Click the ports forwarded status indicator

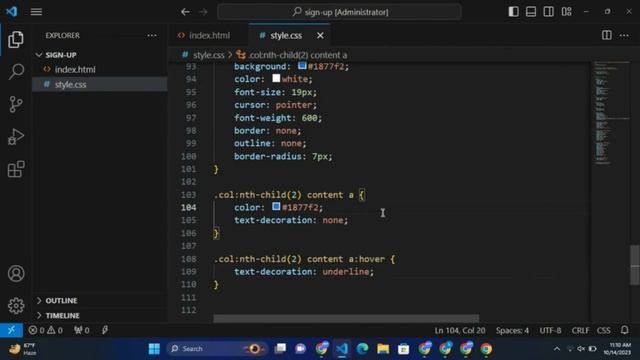(x=82, y=330)
